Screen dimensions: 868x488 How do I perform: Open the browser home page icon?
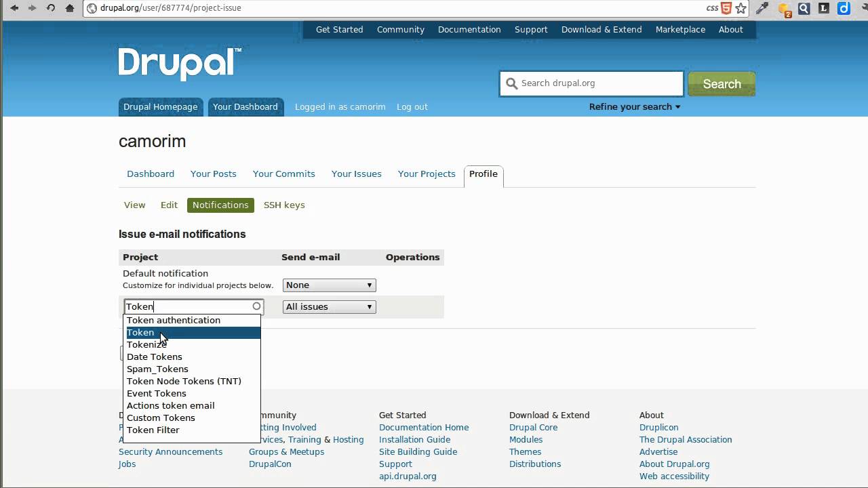tap(70, 8)
